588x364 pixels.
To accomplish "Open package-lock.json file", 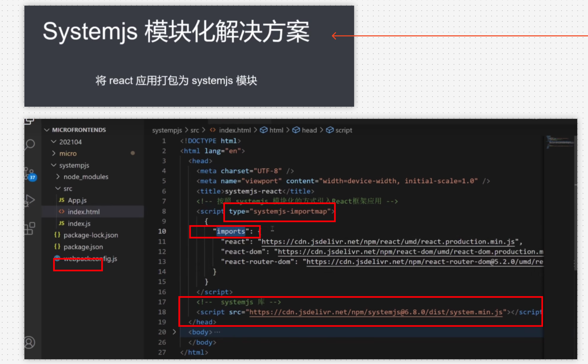I will [91, 235].
